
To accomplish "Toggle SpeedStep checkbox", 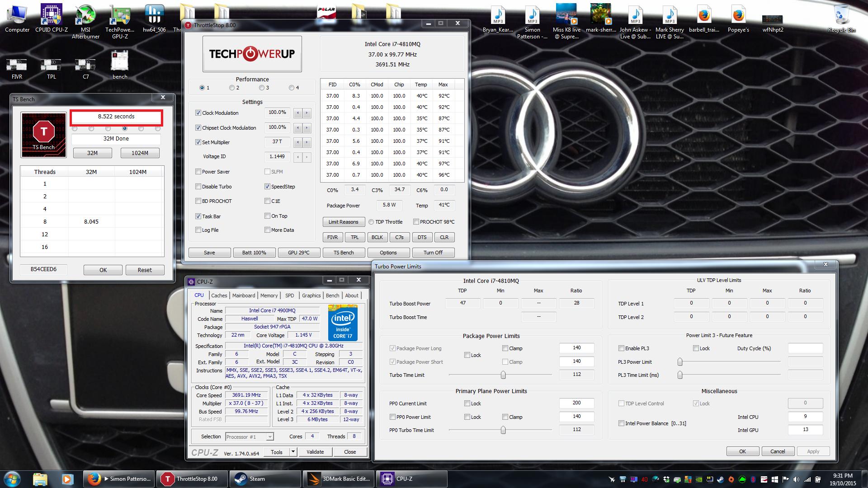I will [x=268, y=187].
